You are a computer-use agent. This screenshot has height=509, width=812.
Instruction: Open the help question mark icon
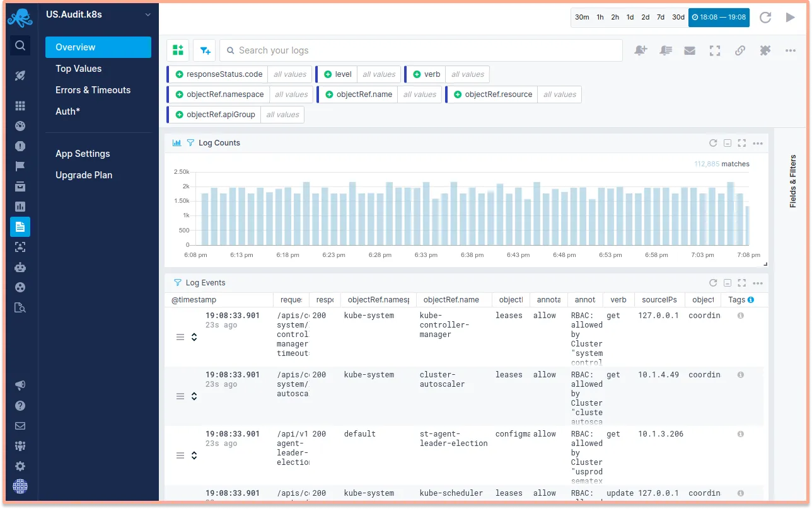pos(20,406)
